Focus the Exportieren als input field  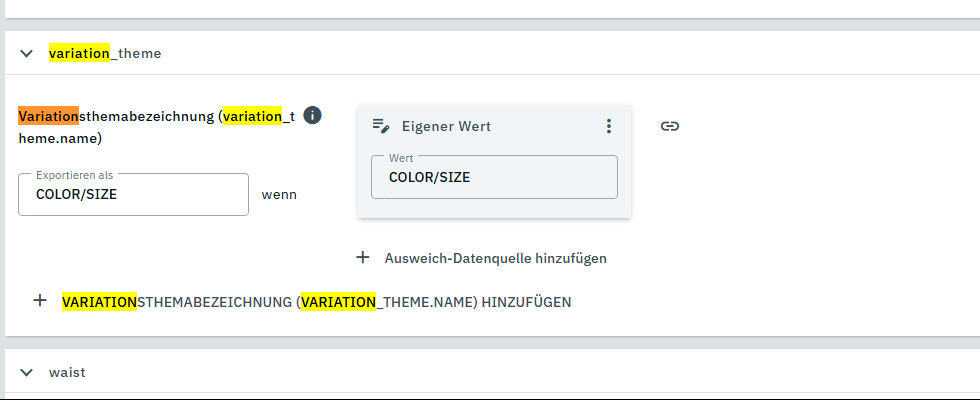pos(133,195)
